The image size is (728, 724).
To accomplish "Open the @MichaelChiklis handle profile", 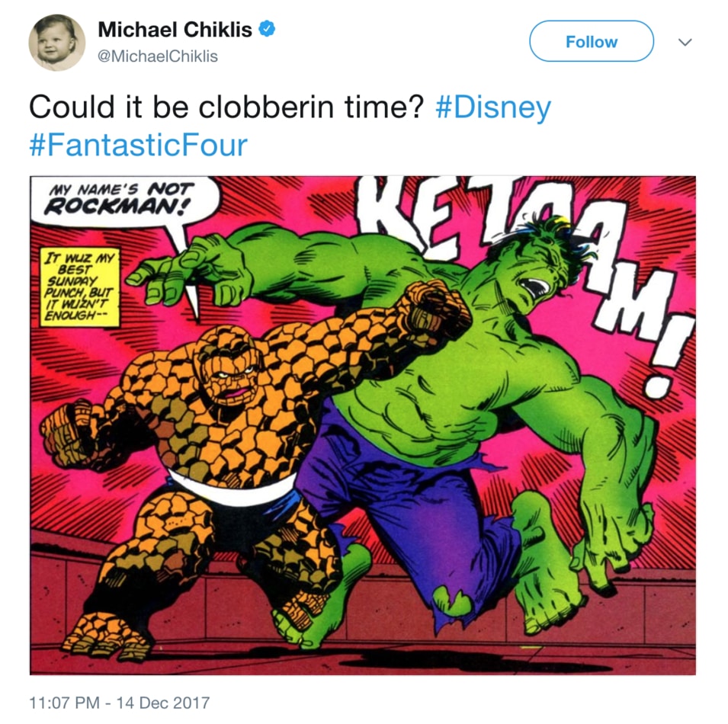I will [157, 56].
